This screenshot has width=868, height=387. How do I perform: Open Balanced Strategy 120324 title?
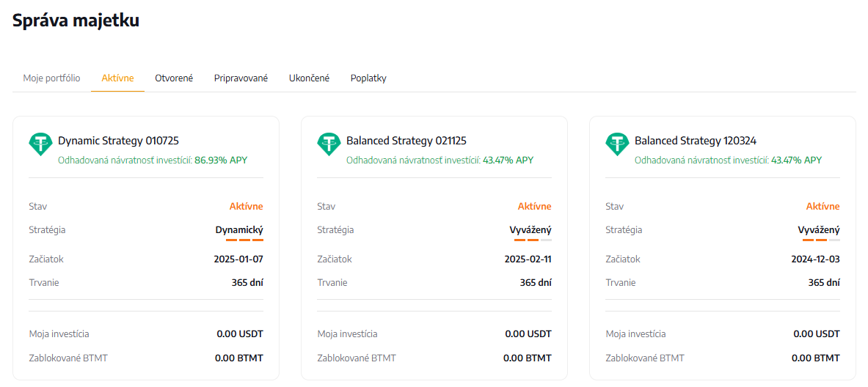pos(695,141)
